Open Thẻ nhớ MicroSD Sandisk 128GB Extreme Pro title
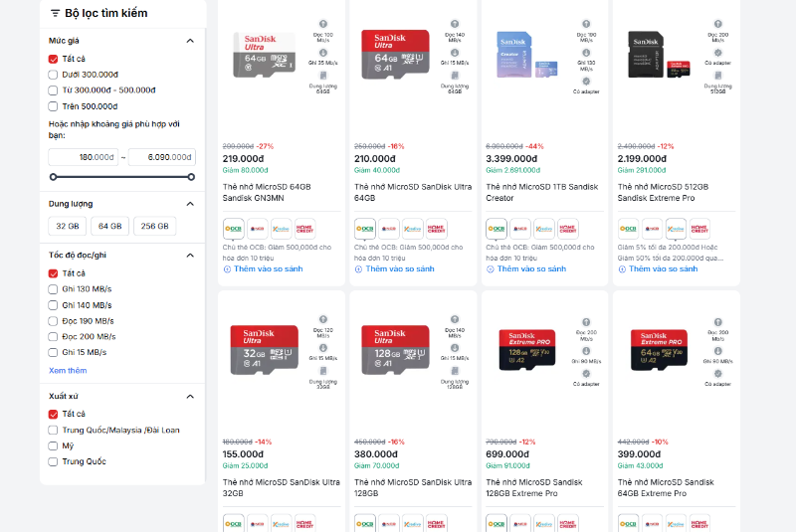 (x=534, y=487)
